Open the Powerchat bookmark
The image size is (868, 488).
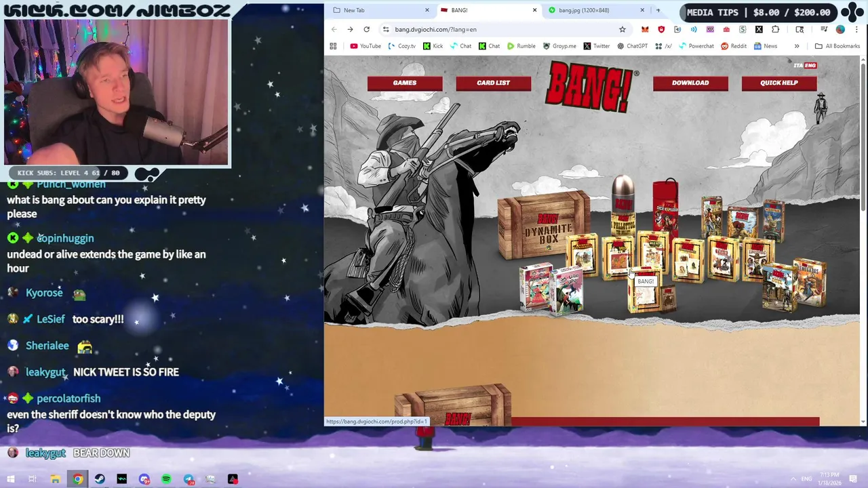pos(696,46)
